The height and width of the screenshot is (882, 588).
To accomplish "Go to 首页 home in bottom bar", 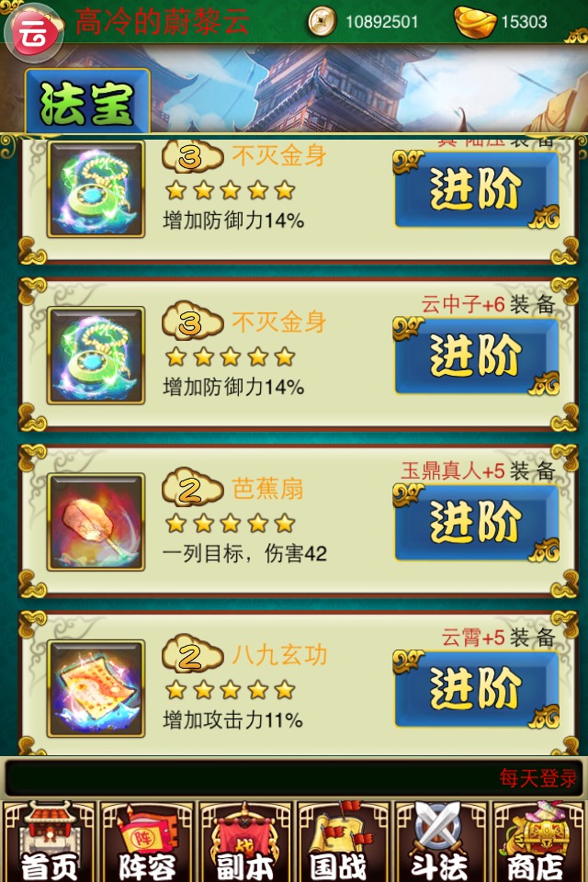I will pos(49,842).
